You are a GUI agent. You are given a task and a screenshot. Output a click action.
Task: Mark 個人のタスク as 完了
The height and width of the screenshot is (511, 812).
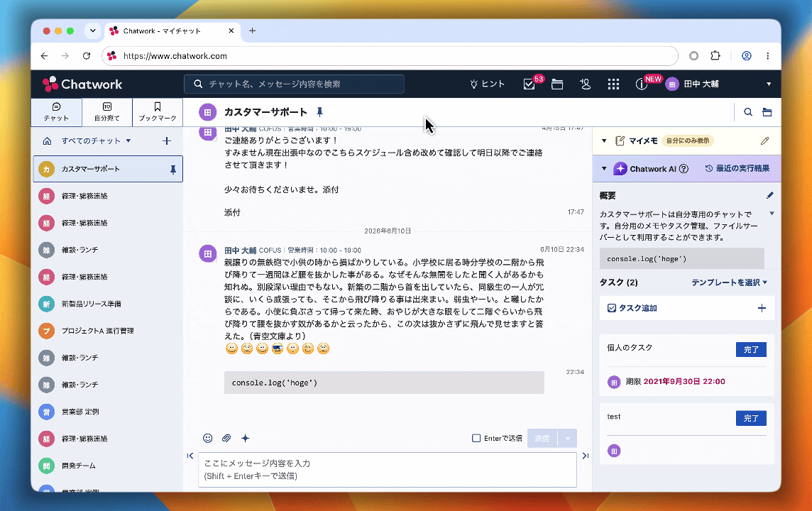751,349
